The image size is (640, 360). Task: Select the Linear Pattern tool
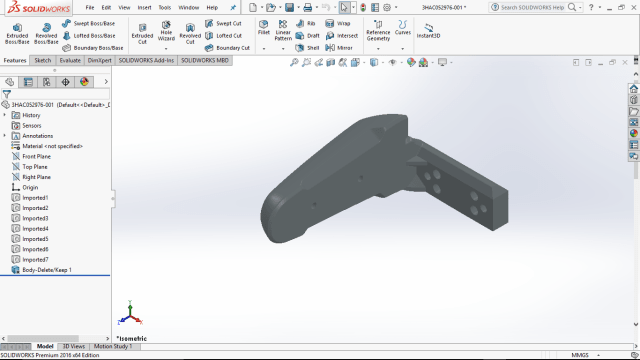tap(283, 31)
